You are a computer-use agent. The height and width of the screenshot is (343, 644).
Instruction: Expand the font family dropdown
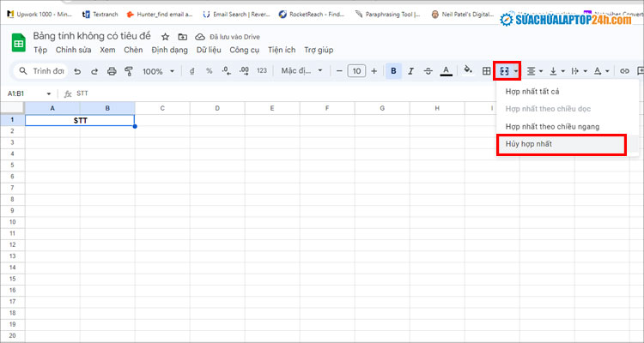pyautogui.click(x=302, y=71)
